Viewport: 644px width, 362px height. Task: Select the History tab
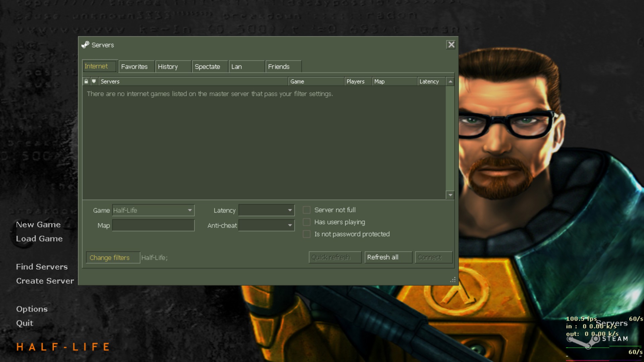coord(173,67)
